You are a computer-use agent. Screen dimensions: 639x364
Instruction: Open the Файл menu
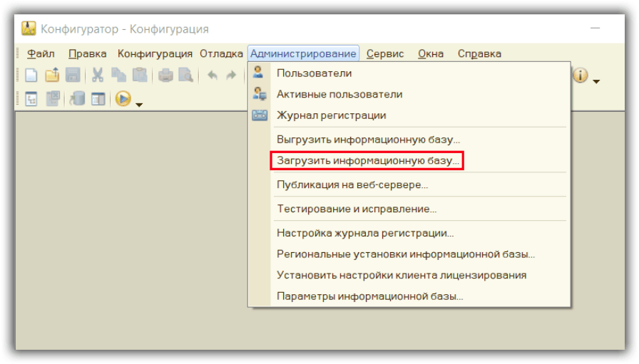41,53
